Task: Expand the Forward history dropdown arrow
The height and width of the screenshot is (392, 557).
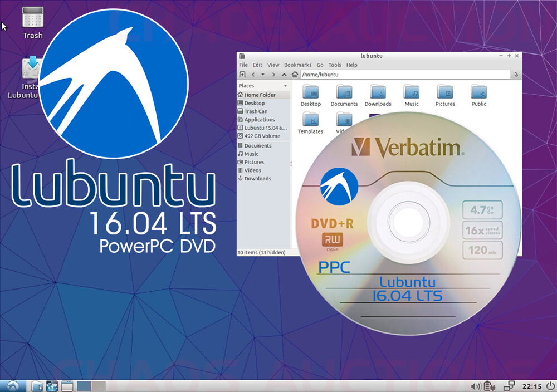Action: (x=263, y=75)
